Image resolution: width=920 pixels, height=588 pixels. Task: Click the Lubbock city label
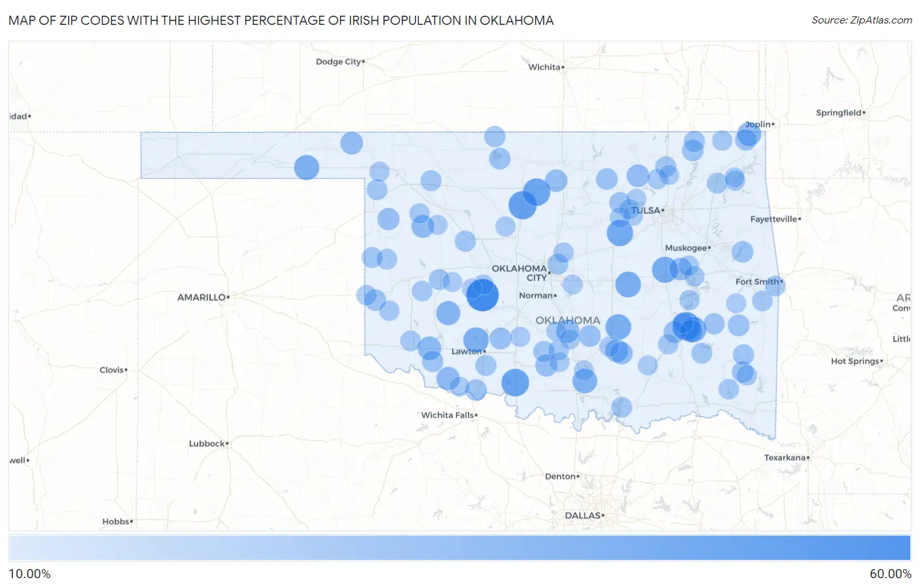(x=207, y=443)
